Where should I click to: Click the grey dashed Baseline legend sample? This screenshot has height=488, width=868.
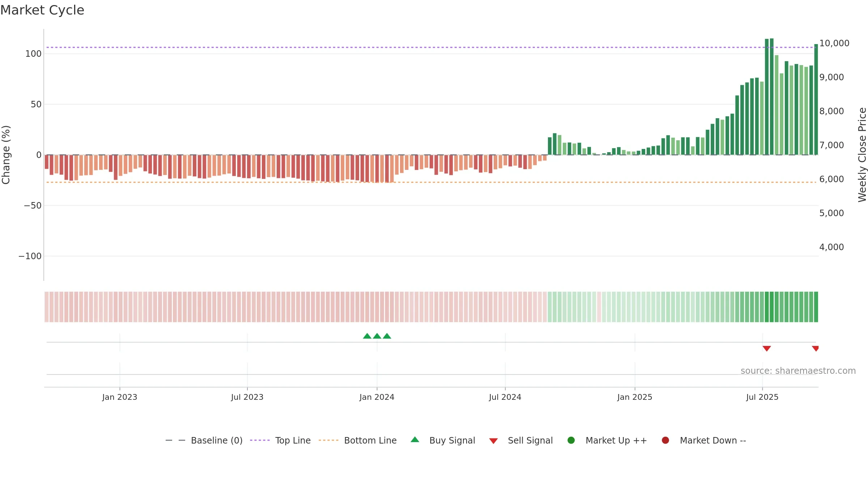coord(175,440)
